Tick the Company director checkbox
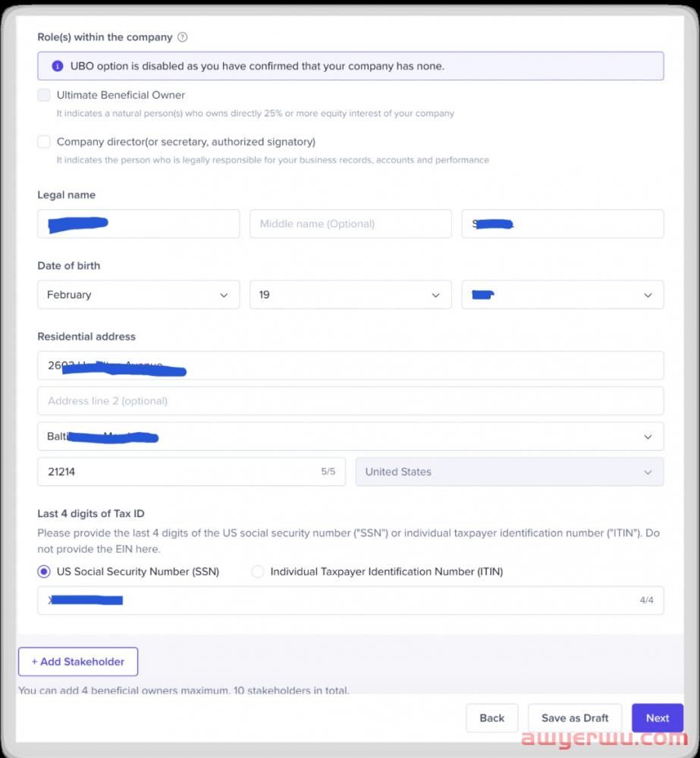This screenshot has width=700, height=758. [x=44, y=142]
